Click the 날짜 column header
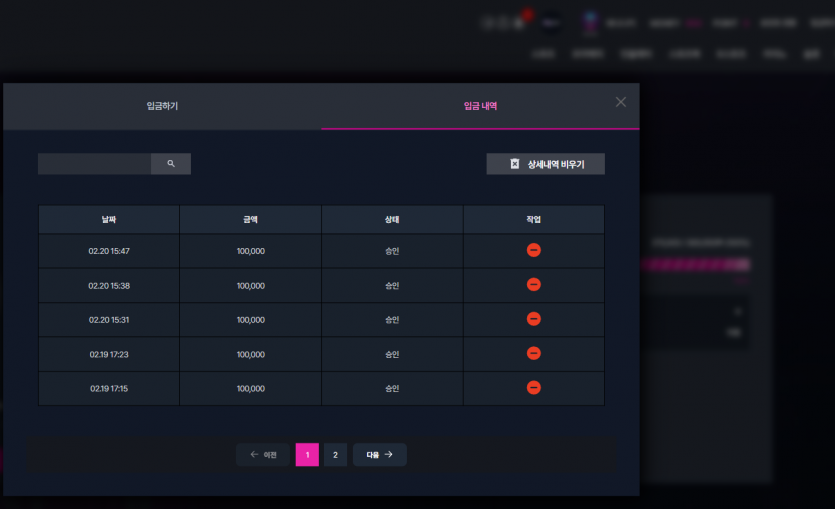Screen dimensions: 835x509 tap(109, 219)
